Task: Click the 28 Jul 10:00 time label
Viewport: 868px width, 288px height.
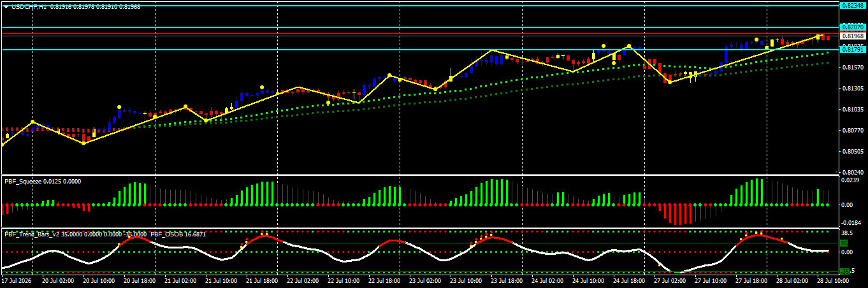Action: (832, 280)
